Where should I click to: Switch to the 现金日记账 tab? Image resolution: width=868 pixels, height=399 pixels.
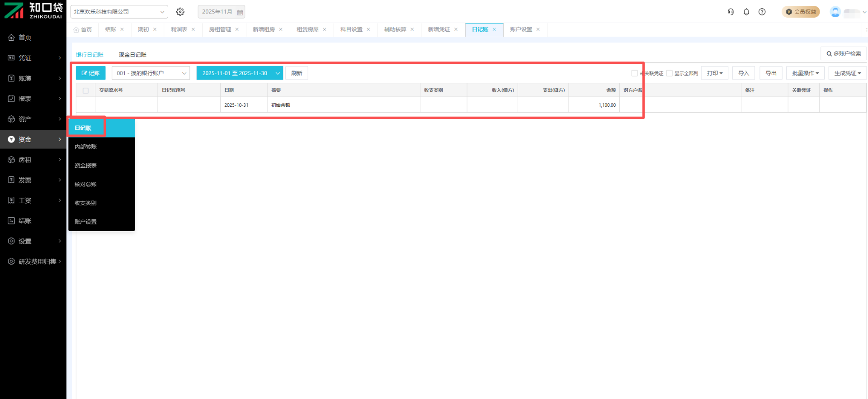132,55
